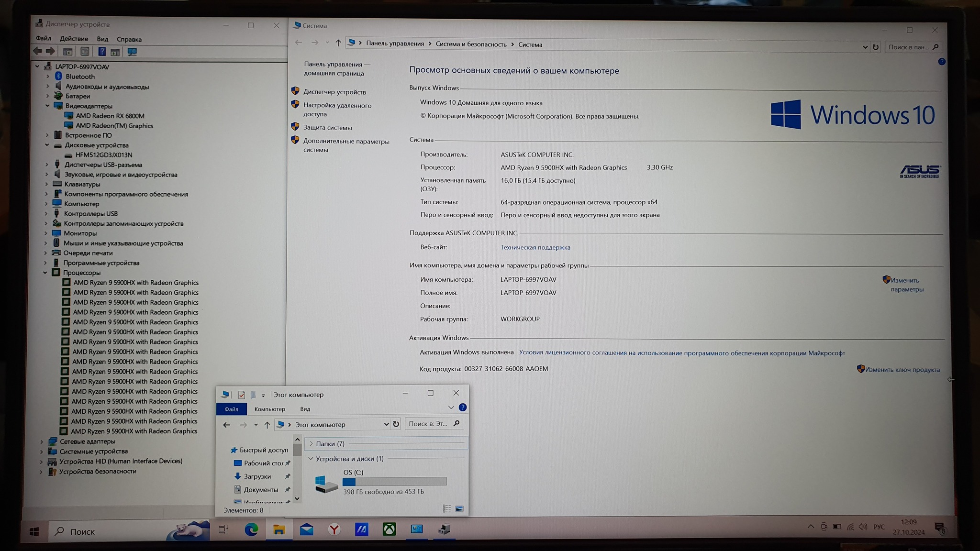Switch to the Компьютер ribbon tab
Screen dimensions: 980x551
coord(269,409)
